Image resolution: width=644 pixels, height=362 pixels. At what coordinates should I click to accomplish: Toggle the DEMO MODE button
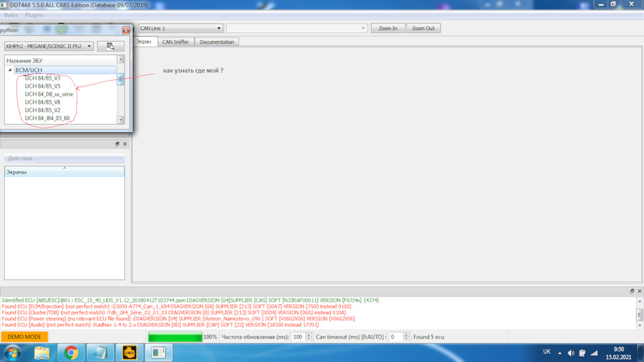point(24,337)
